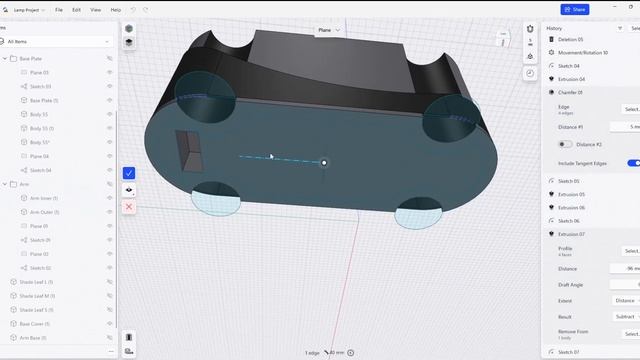The width and height of the screenshot is (640, 360).
Task: Select the Shade Leaf M item
Action: click(37, 296)
